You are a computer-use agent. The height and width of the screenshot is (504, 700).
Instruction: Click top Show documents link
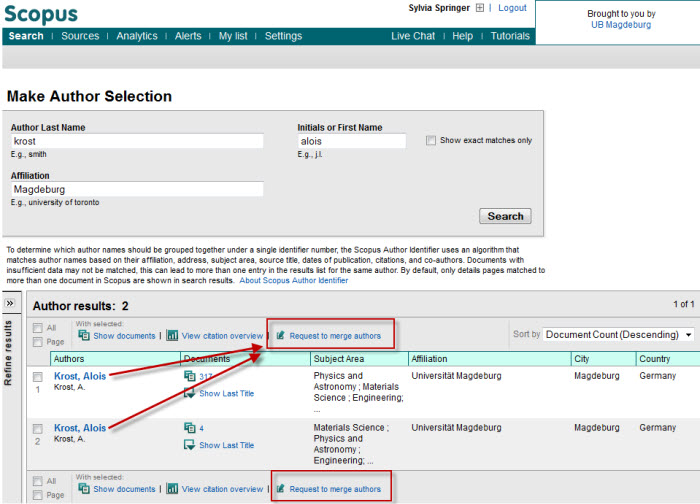pyautogui.click(x=124, y=336)
